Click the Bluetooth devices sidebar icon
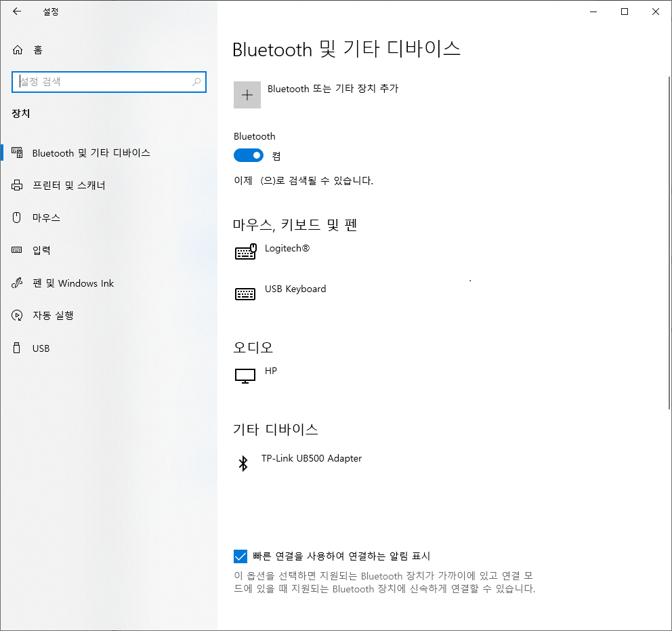The image size is (672, 631). pos(17,152)
